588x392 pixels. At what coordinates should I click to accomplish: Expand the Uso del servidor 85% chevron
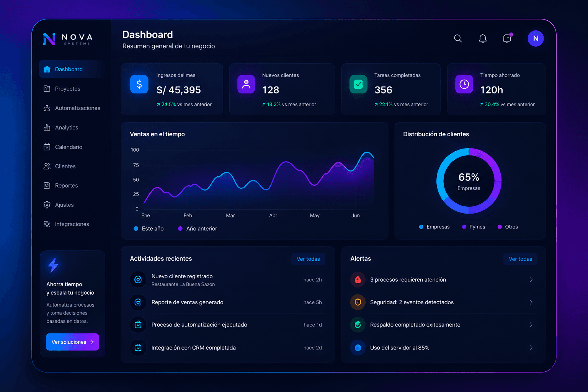point(531,348)
